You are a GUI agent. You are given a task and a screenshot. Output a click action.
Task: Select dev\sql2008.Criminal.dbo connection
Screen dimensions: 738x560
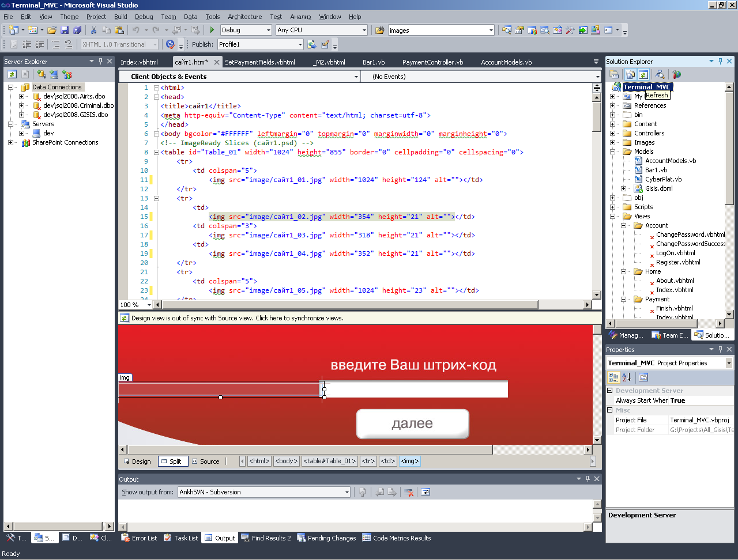click(x=78, y=105)
